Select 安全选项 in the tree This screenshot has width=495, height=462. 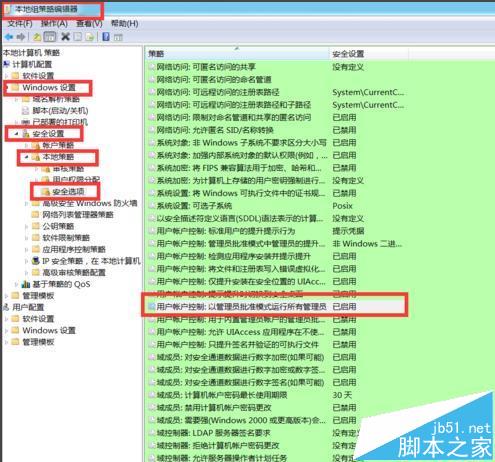point(68,192)
